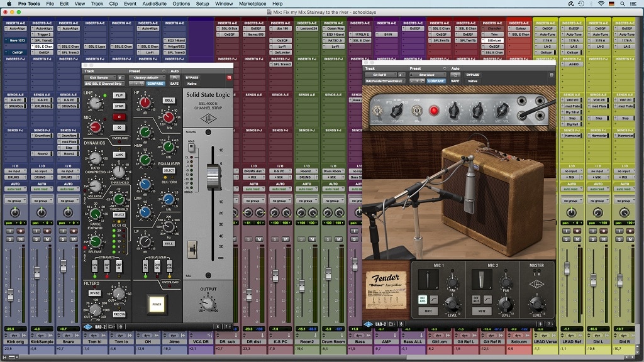The height and width of the screenshot is (362, 644).
Task: Click Universal Audio diamond logo in Master section
Action: coord(536,284)
